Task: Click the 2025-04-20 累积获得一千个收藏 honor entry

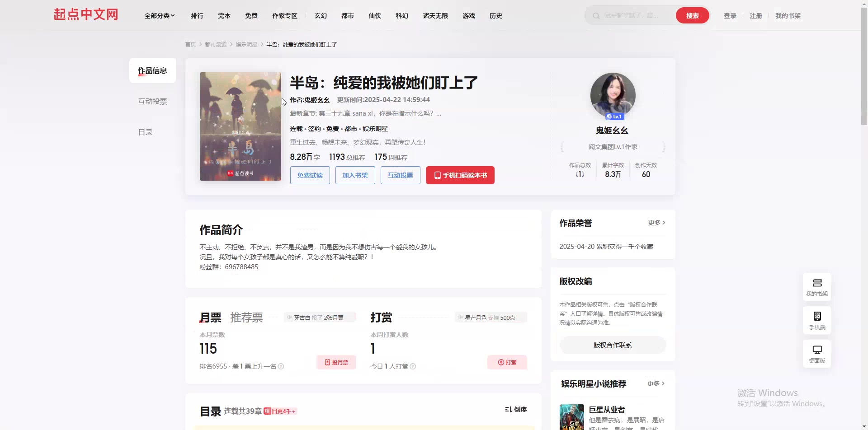Action: [x=606, y=247]
